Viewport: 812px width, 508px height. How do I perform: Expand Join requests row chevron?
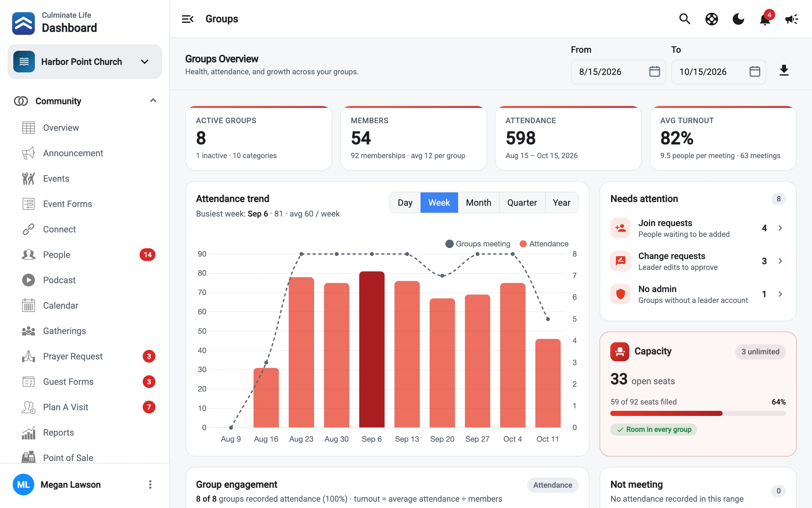click(780, 228)
